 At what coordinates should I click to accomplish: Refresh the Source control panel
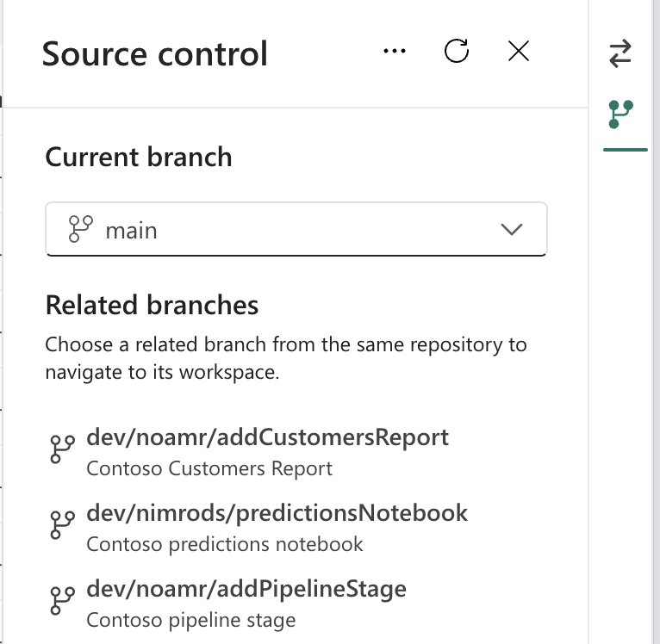[457, 52]
